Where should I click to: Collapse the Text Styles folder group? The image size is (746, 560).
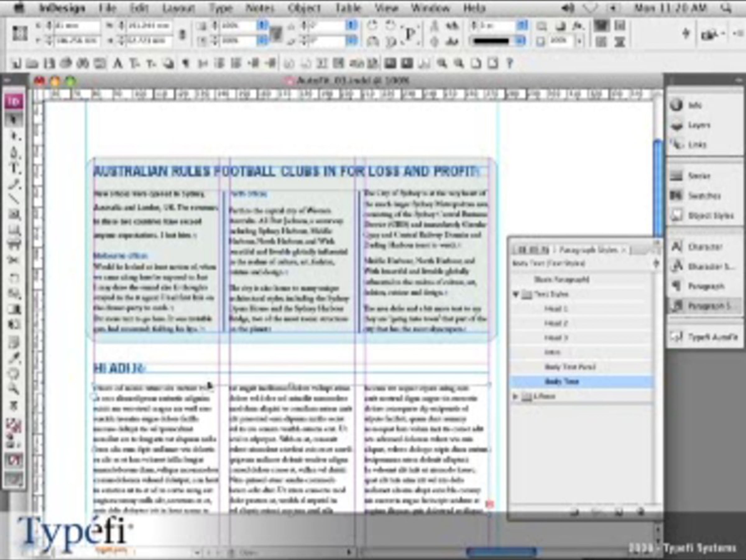515,294
